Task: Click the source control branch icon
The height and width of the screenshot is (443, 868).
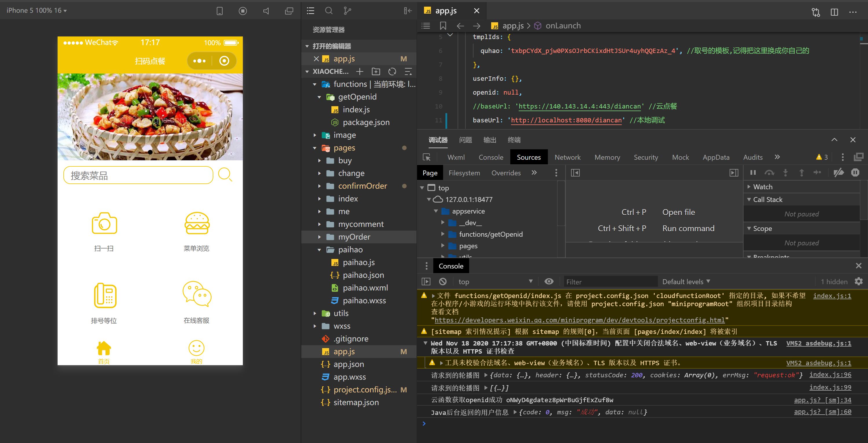Action: click(347, 11)
